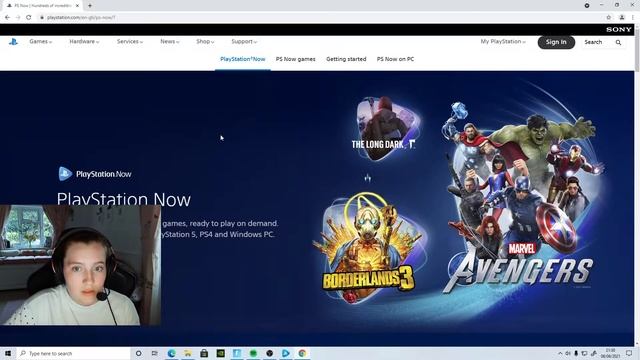The width and height of the screenshot is (640, 360).
Task: Click the microphone tray icon
Action: click(x=576, y=353)
